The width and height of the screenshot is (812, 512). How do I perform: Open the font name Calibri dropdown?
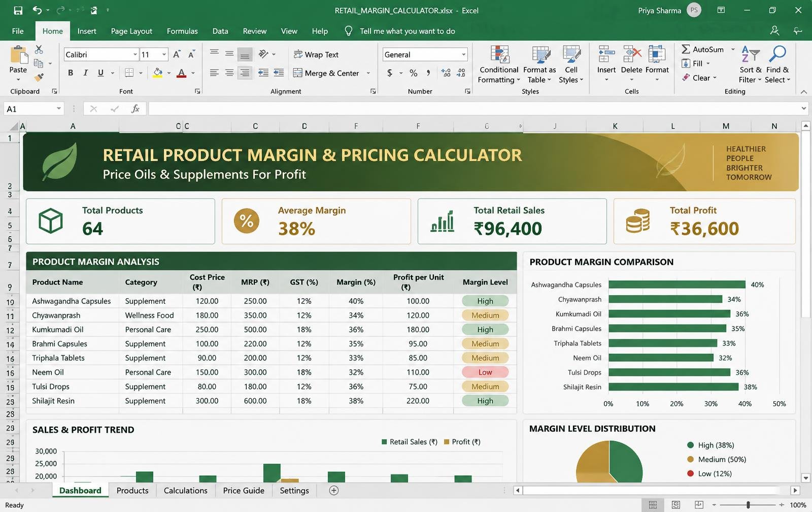[x=135, y=54]
